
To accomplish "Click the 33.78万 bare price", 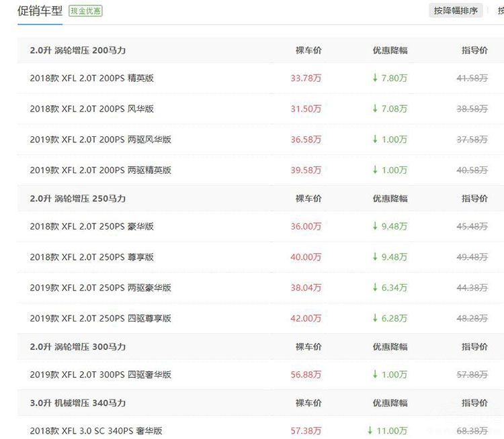I will (x=306, y=78).
